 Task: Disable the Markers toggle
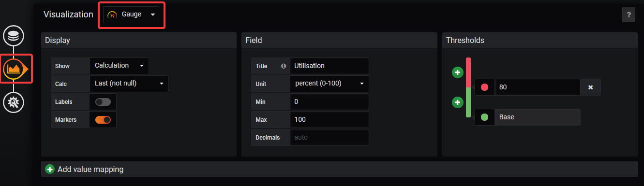(103, 119)
